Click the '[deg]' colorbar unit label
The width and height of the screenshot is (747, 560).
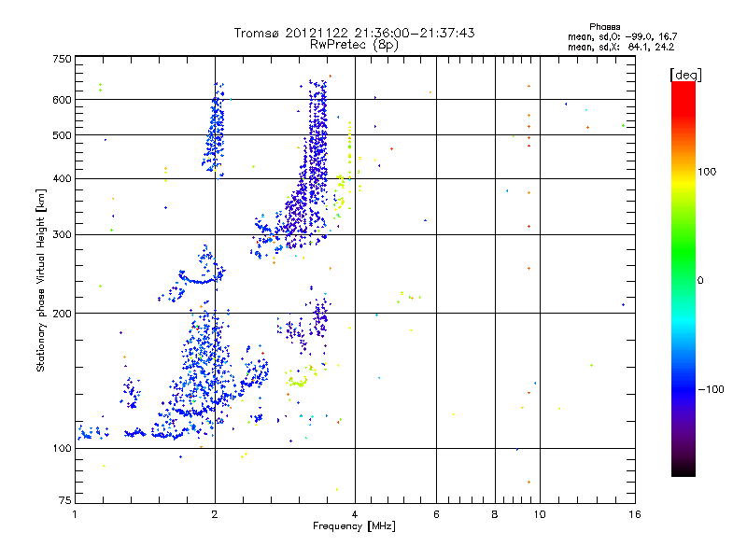tap(685, 75)
